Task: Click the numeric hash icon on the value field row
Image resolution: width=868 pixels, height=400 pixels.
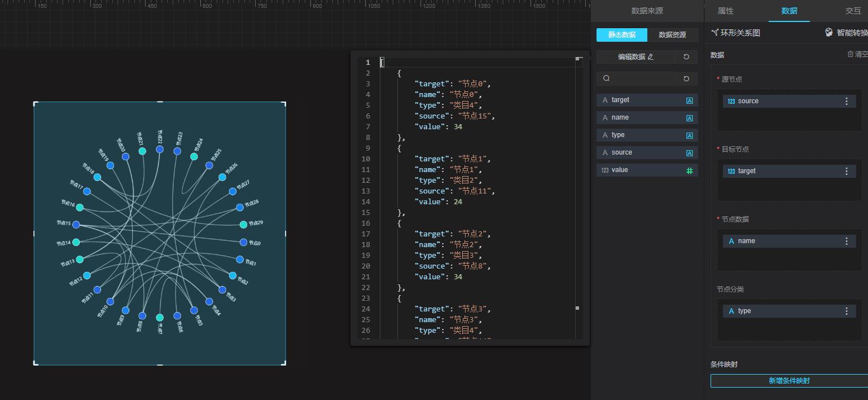Action: point(689,170)
